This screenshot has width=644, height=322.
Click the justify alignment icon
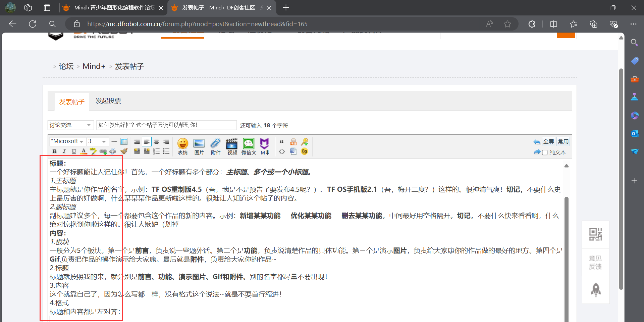click(137, 141)
